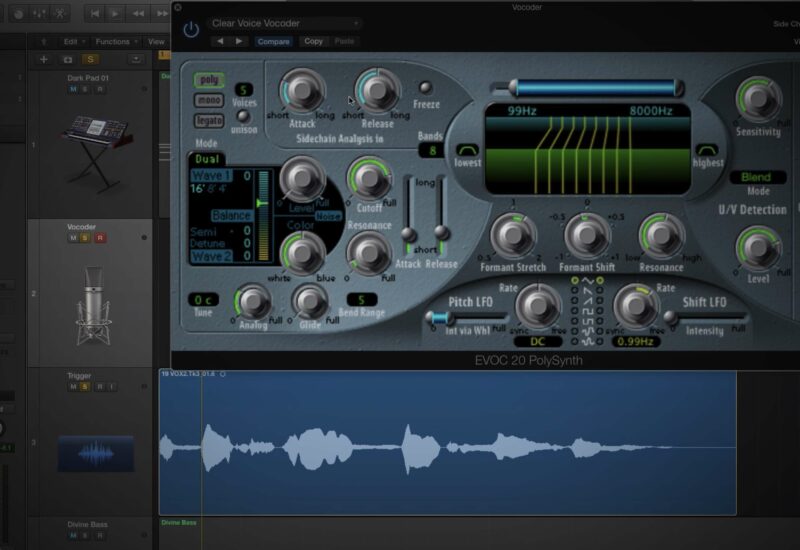
Task: Click the oscillator Balance slider
Action: (263, 216)
